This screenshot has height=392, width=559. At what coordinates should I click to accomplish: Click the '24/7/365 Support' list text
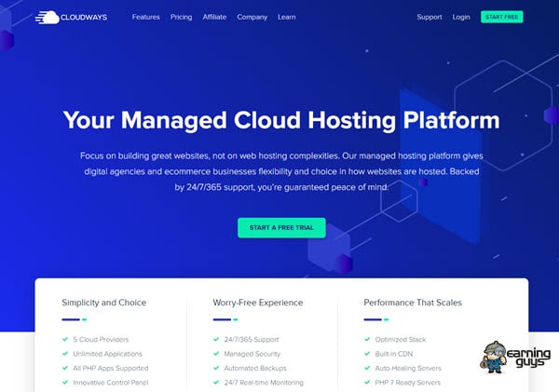coord(252,340)
